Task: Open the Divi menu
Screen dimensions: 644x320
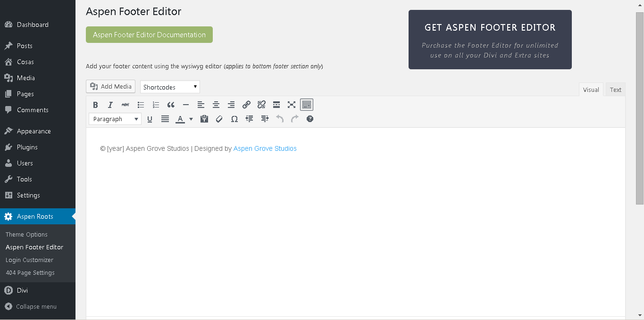Action: (x=38, y=290)
